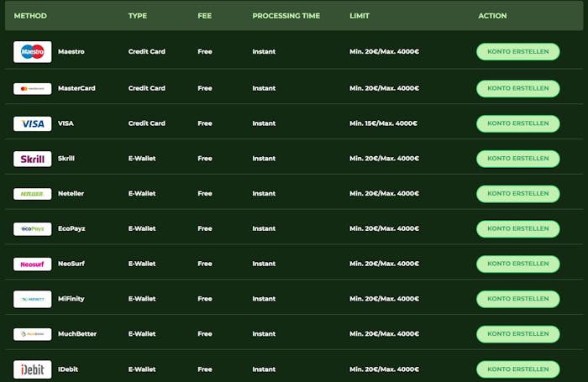Viewport: 588px width, 382px height.
Task: Click Credit Card type in VISA row
Action: (147, 123)
